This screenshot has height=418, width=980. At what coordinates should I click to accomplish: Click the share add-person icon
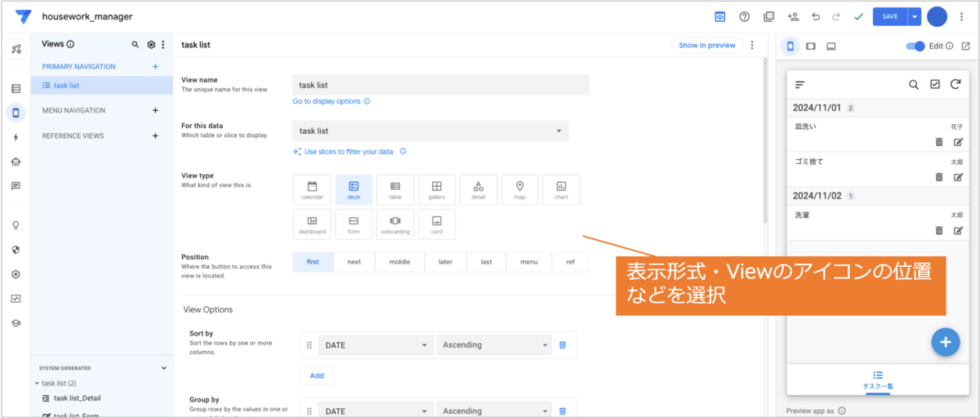click(792, 16)
